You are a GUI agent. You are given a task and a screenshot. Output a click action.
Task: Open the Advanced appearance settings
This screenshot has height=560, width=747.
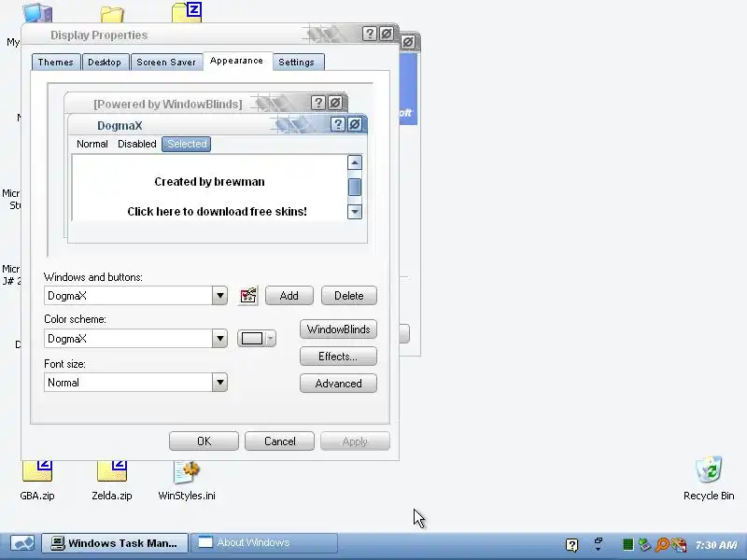[x=338, y=384]
